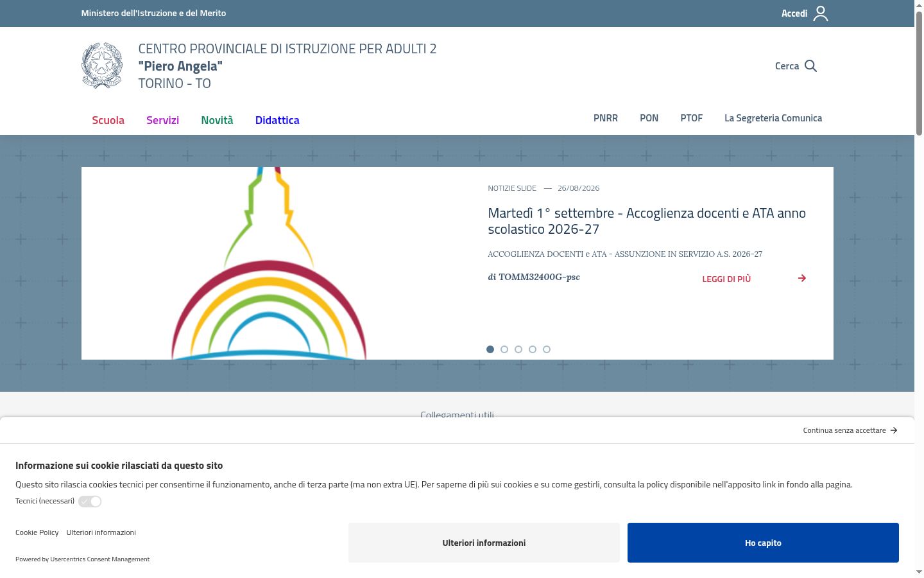Open the Scuola menu
Viewport: 924px width, 578px height.
(x=108, y=120)
